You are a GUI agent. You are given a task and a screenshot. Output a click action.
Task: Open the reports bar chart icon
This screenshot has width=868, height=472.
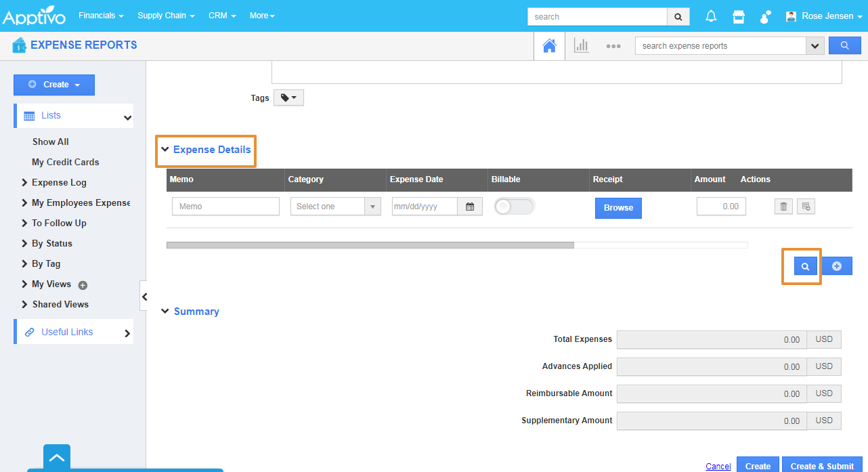(x=582, y=46)
